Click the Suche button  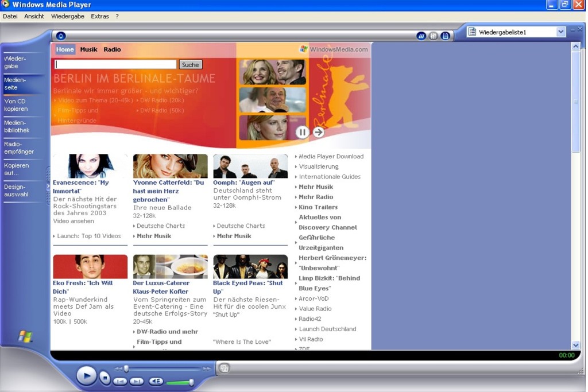coord(191,64)
